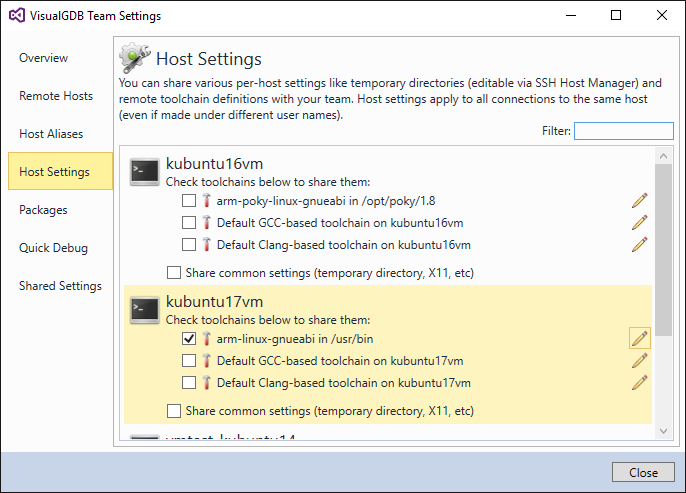
Task: Edit the arm-poky-linux-gnueabi toolchain pencil icon
Action: coord(639,201)
